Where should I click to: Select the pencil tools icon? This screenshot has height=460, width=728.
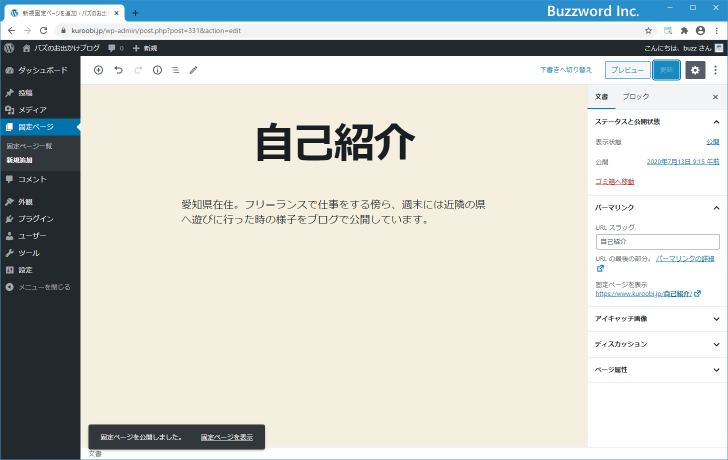click(x=194, y=70)
